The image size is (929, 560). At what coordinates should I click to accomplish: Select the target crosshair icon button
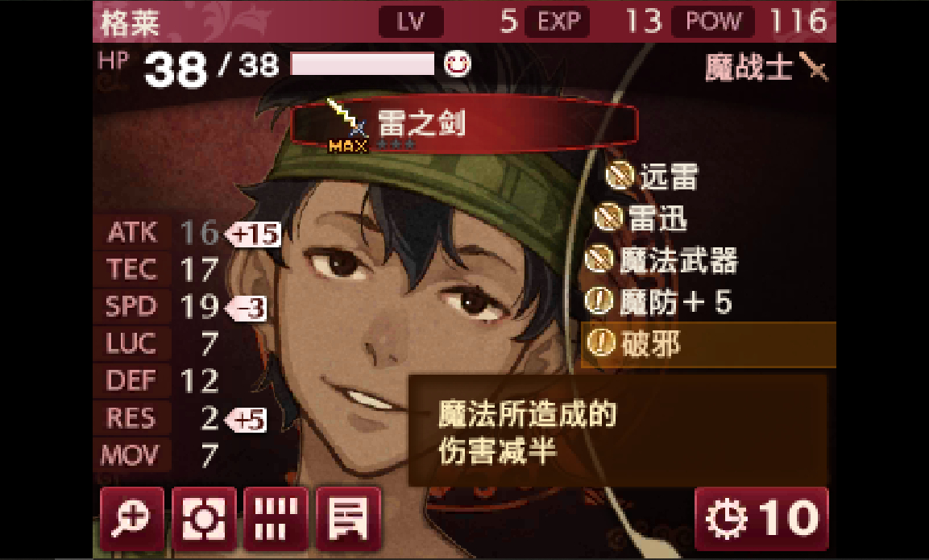coord(204,519)
